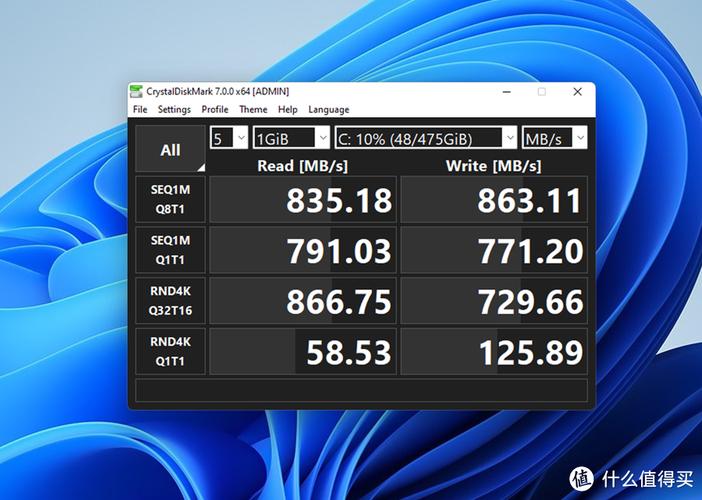Click the 866.75 read result
This screenshot has height=500, width=702.
[303, 300]
